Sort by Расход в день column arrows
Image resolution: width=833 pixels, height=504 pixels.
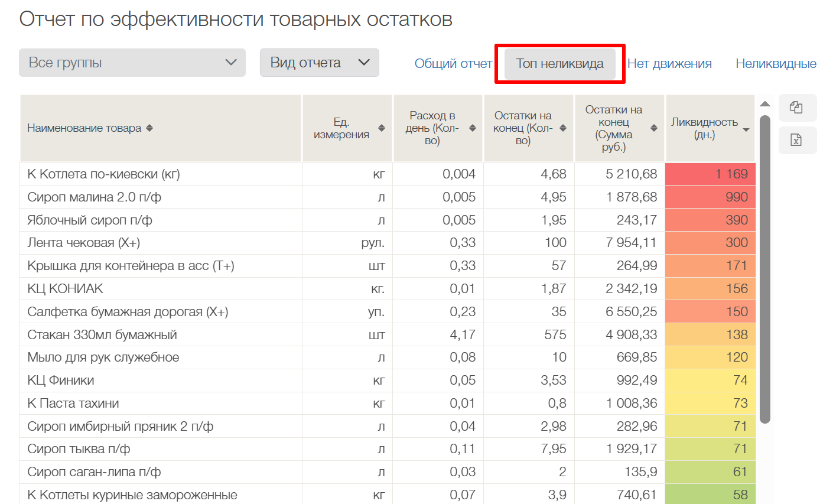click(473, 128)
